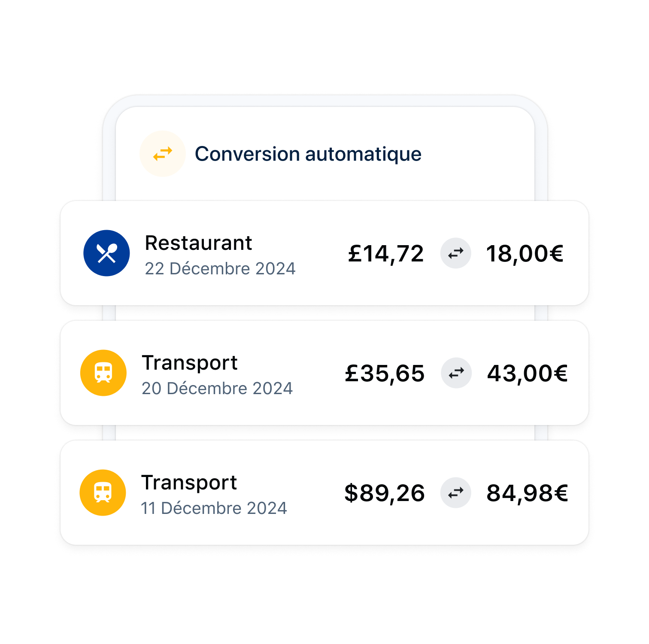
Task: Click the £35,65 original amount
Action: click(385, 374)
